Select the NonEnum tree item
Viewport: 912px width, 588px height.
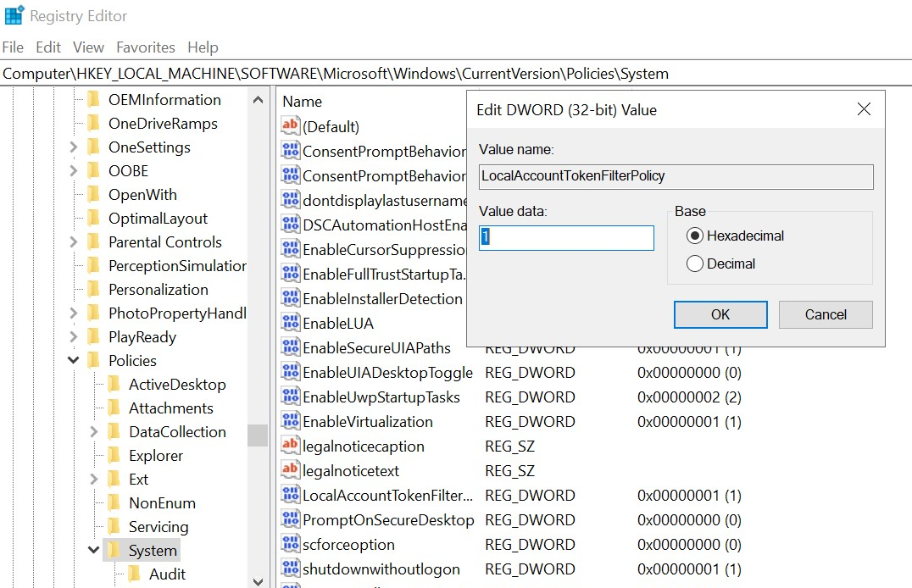coord(162,503)
